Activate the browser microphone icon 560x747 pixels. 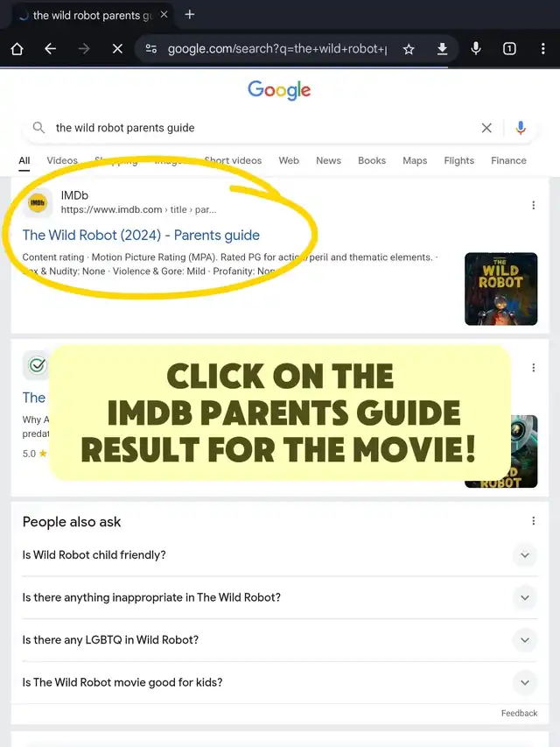(476, 48)
